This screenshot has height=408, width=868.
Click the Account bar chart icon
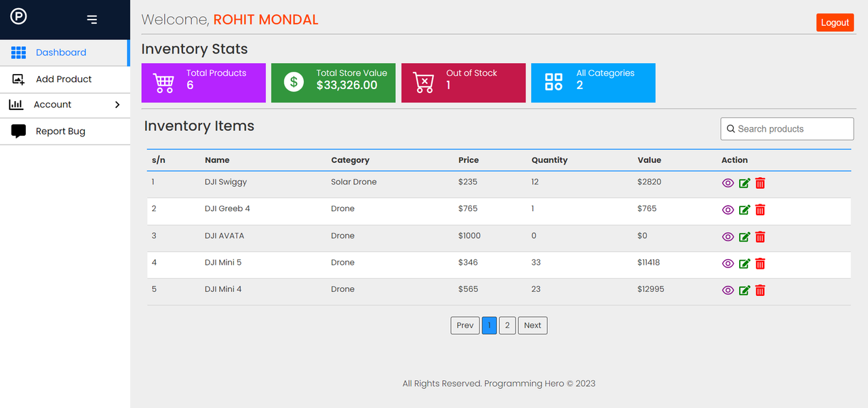[16, 105]
